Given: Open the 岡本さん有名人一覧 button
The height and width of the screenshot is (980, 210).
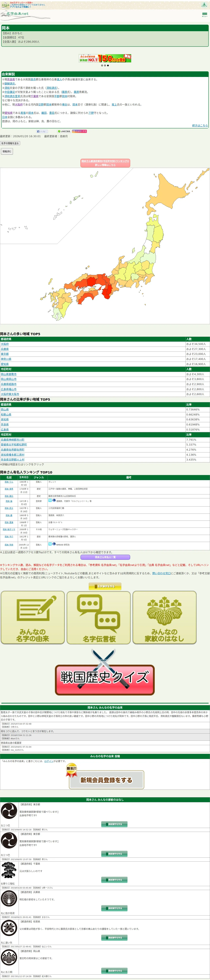Looking at the screenshot, I should 105,557.
